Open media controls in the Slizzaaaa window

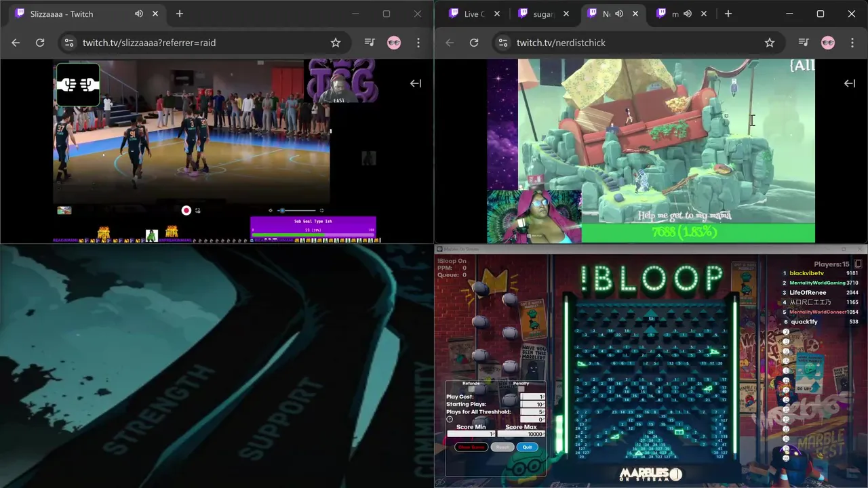(x=370, y=43)
